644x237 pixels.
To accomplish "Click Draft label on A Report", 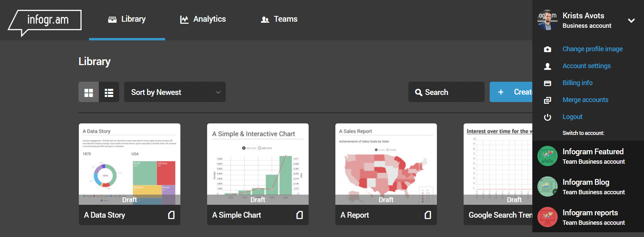I will point(386,200).
